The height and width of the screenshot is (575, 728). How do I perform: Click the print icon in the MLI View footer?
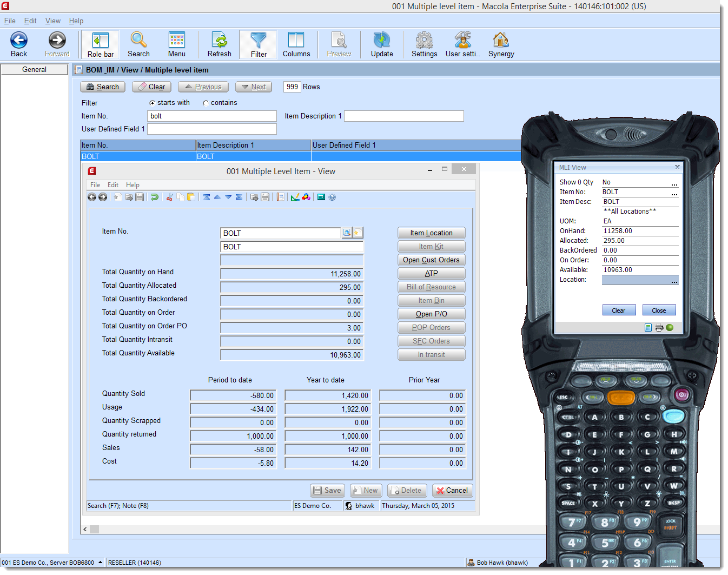tap(659, 327)
